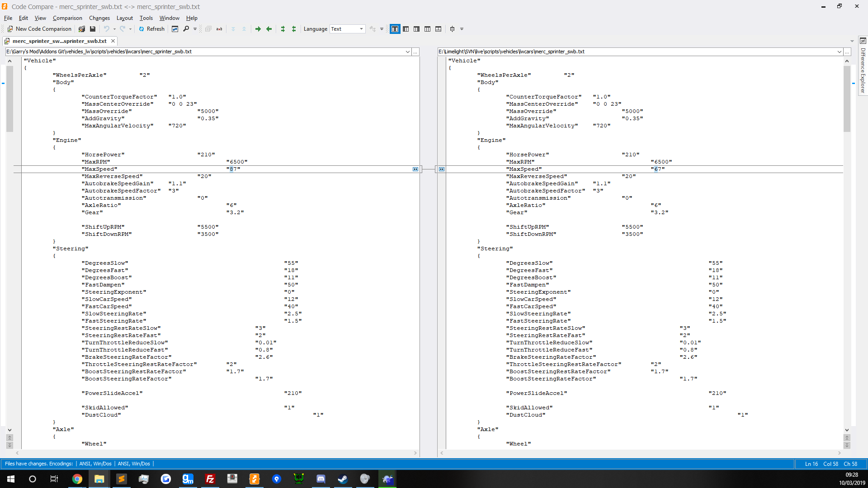The width and height of the screenshot is (868, 488).
Task: Open the Language Text combo box
Action: point(347,29)
